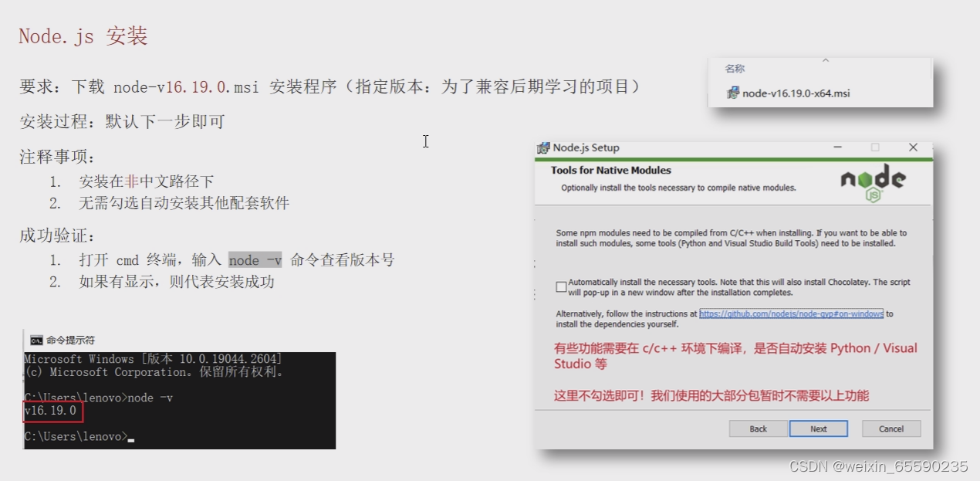Viewport: 980px width, 481px height.
Task: Click Cancel in the Node.js Setup dialog
Action: [x=891, y=428]
